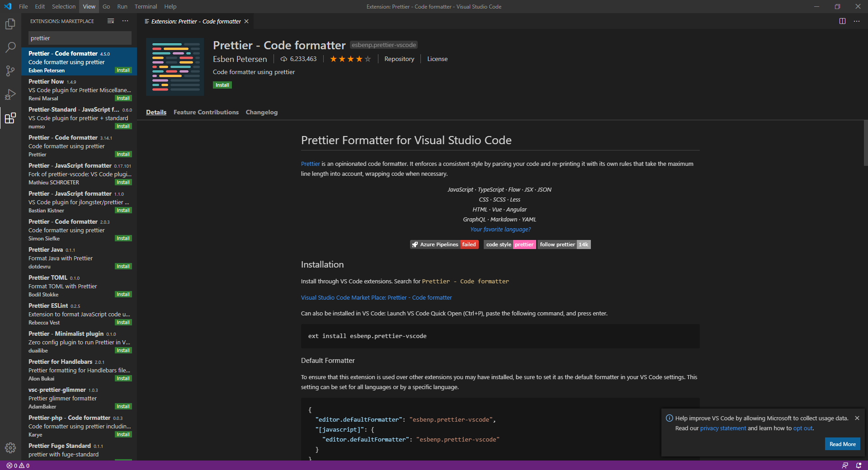
Task: Switch to the Changelog tab
Action: click(x=262, y=112)
